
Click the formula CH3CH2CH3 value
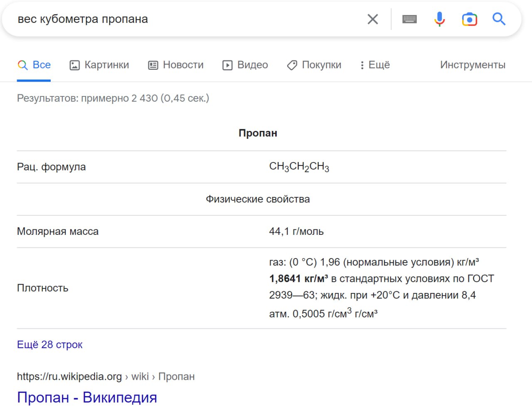point(299,167)
